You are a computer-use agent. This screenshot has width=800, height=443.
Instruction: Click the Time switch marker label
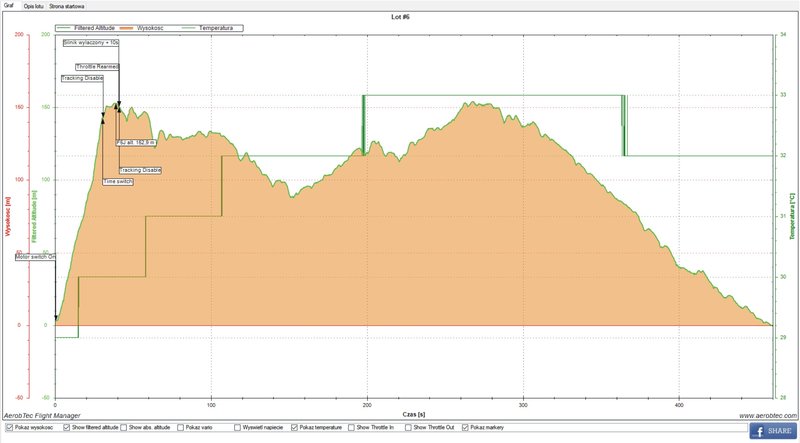click(117, 182)
